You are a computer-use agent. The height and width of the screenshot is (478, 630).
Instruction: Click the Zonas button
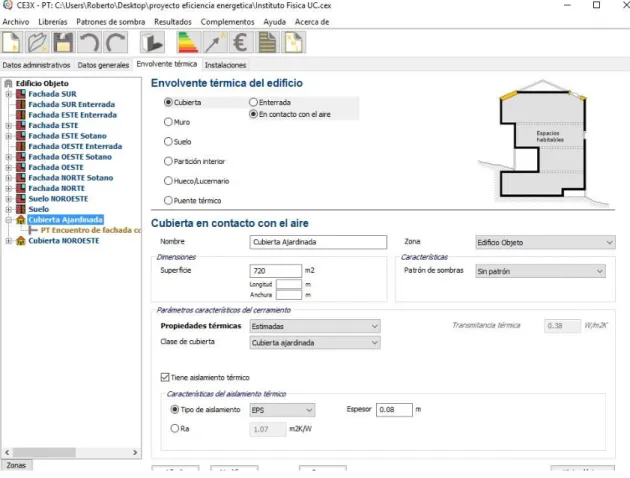[16, 465]
